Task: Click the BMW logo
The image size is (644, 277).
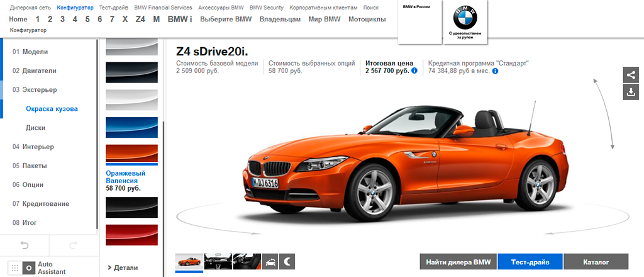Action: click(465, 17)
